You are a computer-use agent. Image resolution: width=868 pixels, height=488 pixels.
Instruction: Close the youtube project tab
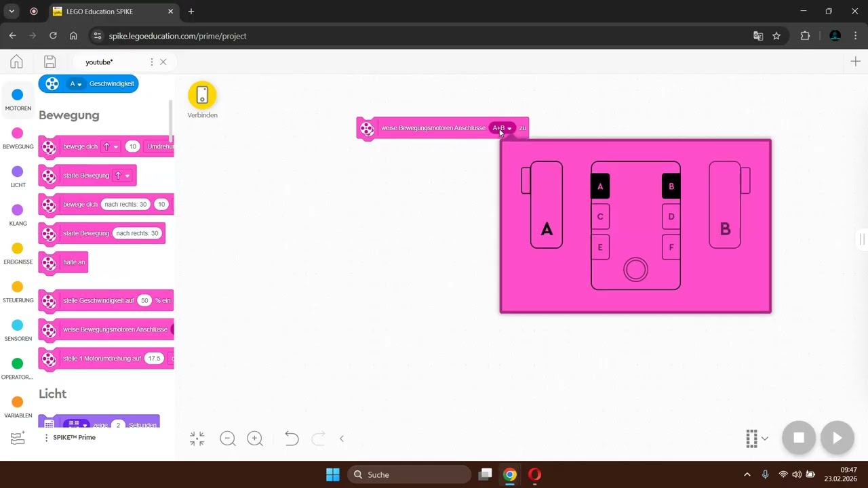[163, 62]
